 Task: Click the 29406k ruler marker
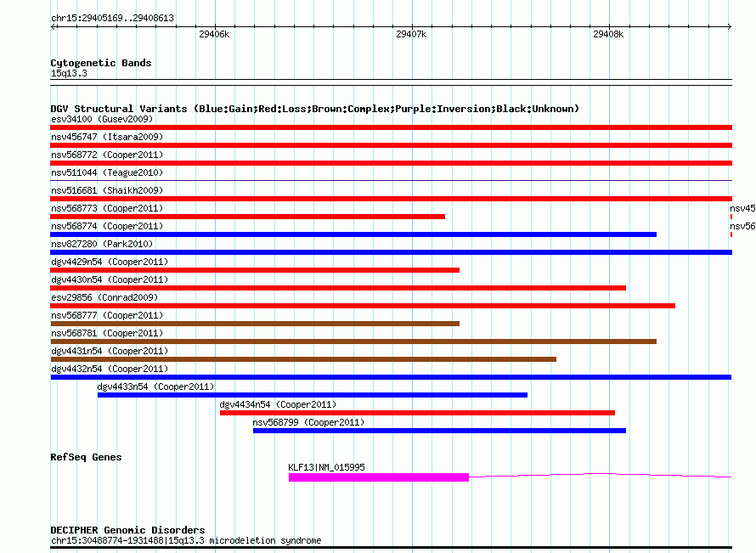click(x=214, y=34)
